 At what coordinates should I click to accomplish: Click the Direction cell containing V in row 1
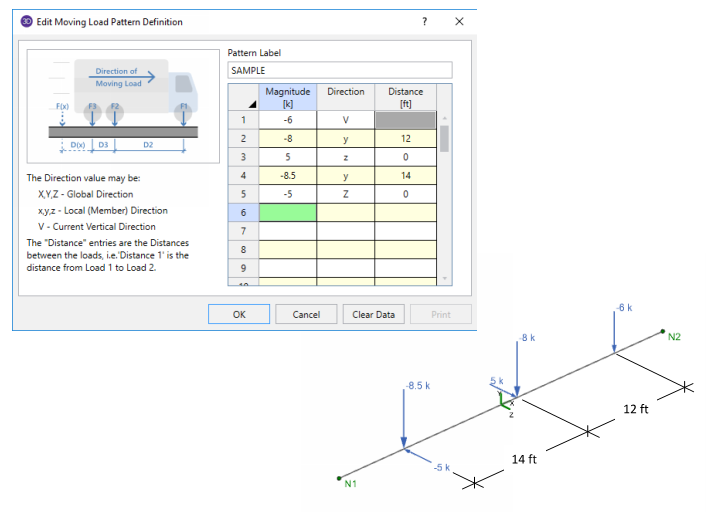(x=346, y=120)
